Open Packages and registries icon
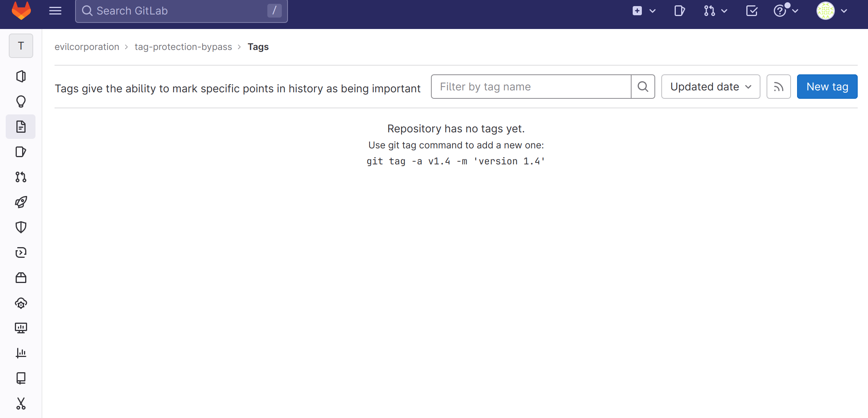 pyautogui.click(x=21, y=278)
